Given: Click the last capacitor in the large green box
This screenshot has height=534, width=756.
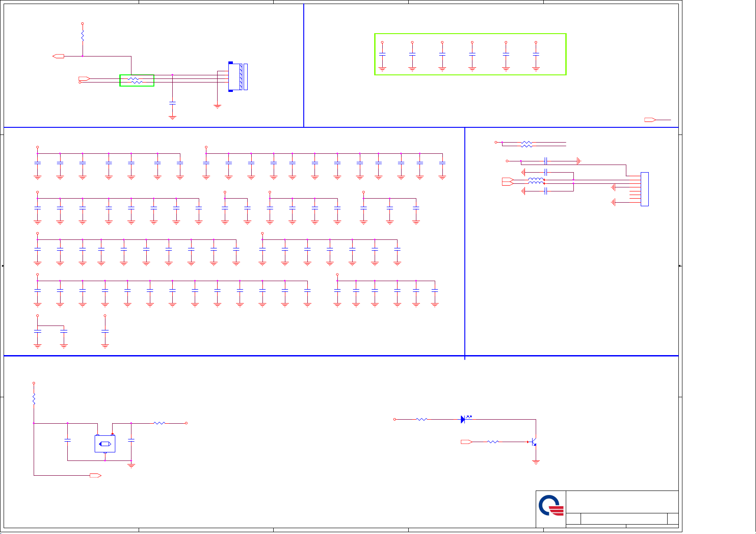Looking at the screenshot, I should 536,54.
